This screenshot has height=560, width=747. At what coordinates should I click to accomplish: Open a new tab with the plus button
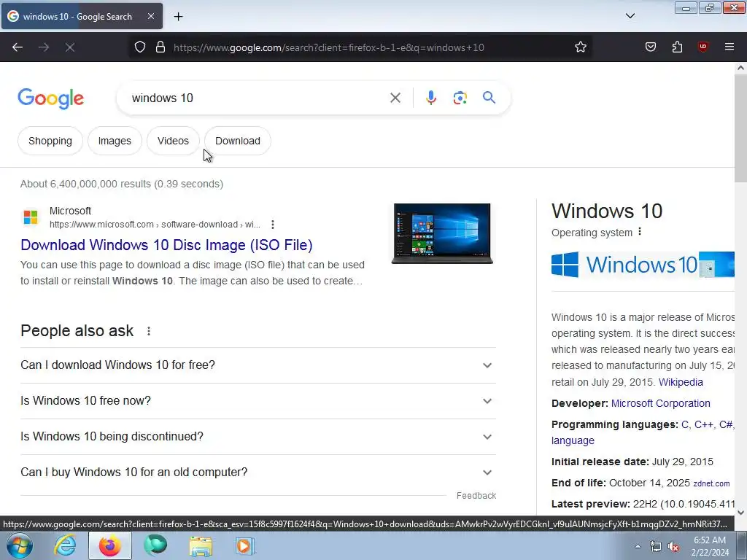tap(178, 17)
